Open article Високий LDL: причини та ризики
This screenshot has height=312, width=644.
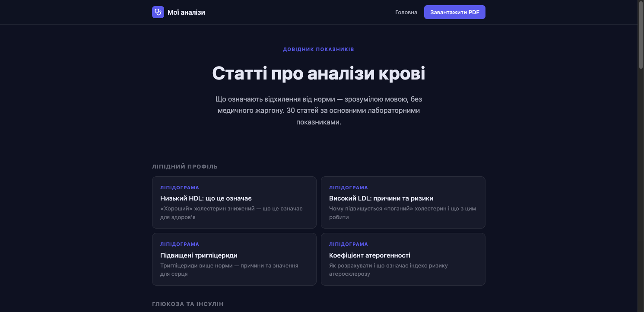[x=403, y=202]
